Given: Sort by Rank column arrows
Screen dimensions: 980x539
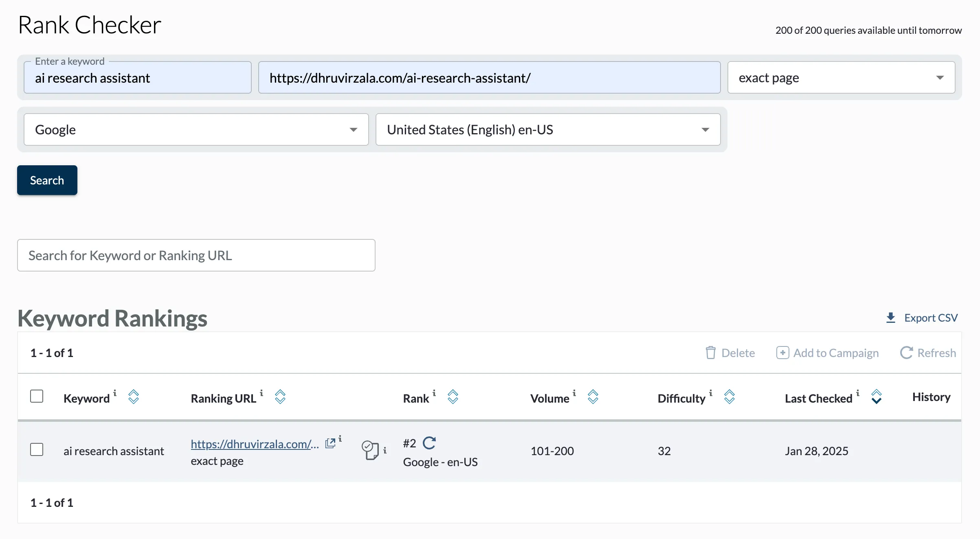Looking at the screenshot, I should 453,397.
